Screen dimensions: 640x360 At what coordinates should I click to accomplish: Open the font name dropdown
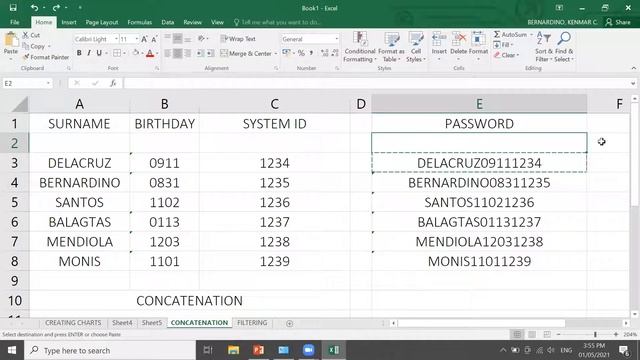116,39
